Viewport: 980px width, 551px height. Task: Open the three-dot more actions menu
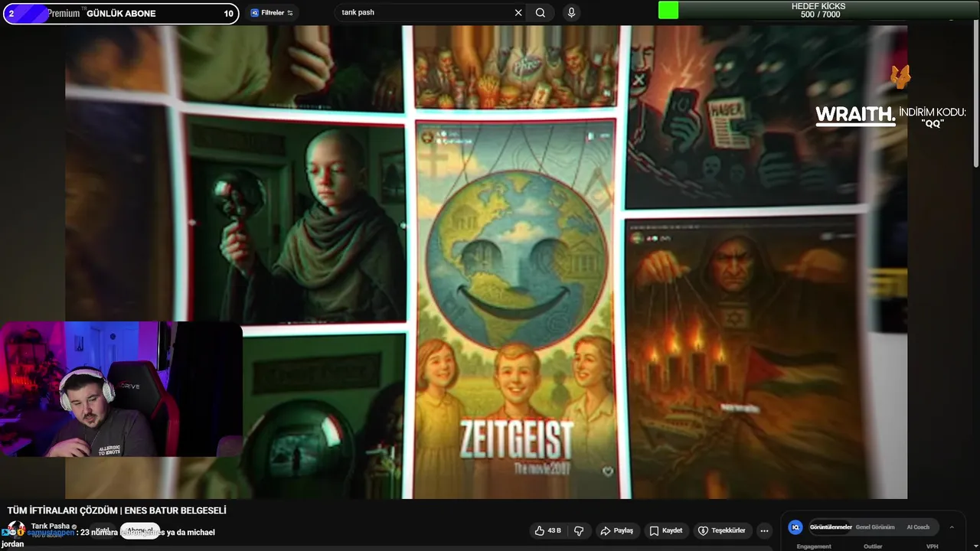tap(764, 530)
